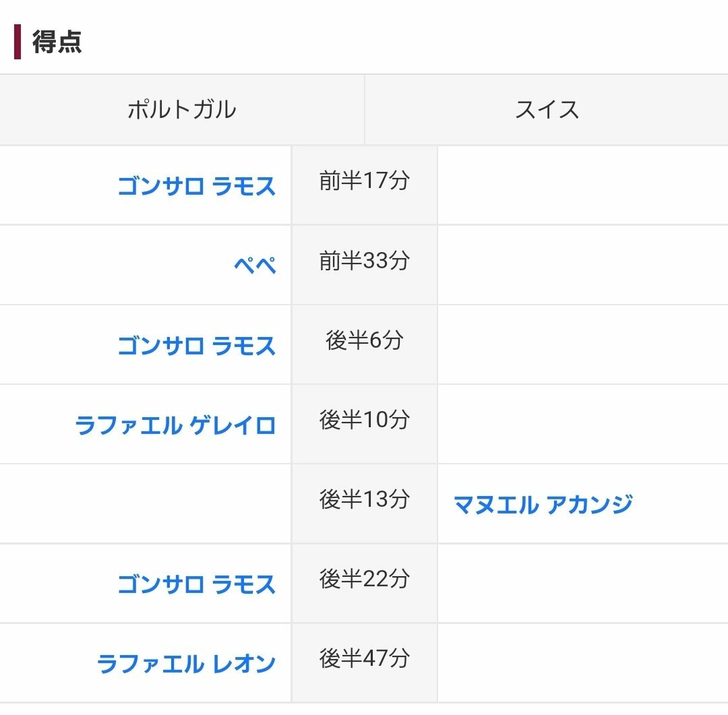Image resolution: width=728 pixels, height=715 pixels.
Task: Select the 前半33分 time cell
Action: coord(365,261)
